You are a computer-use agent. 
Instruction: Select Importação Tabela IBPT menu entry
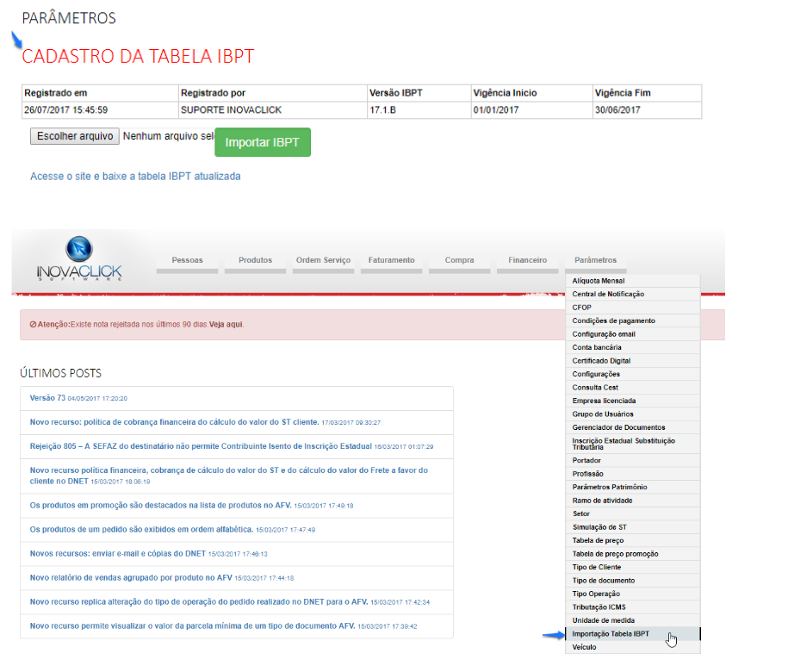611,634
